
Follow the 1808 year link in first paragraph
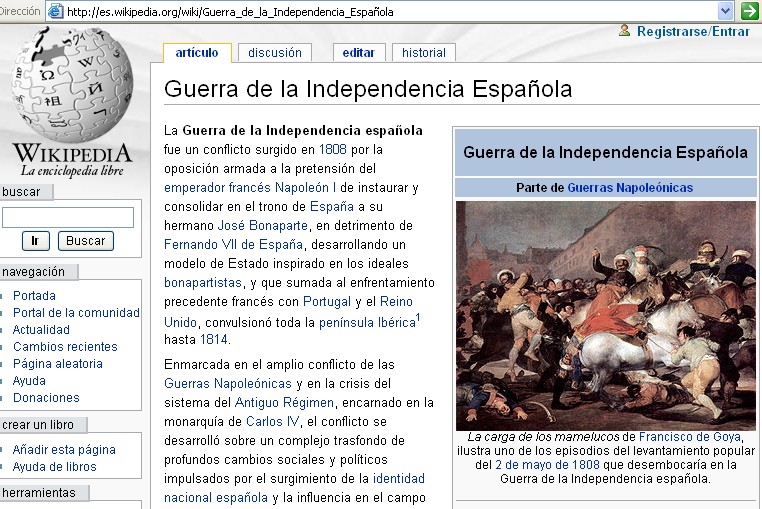[332, 149]
